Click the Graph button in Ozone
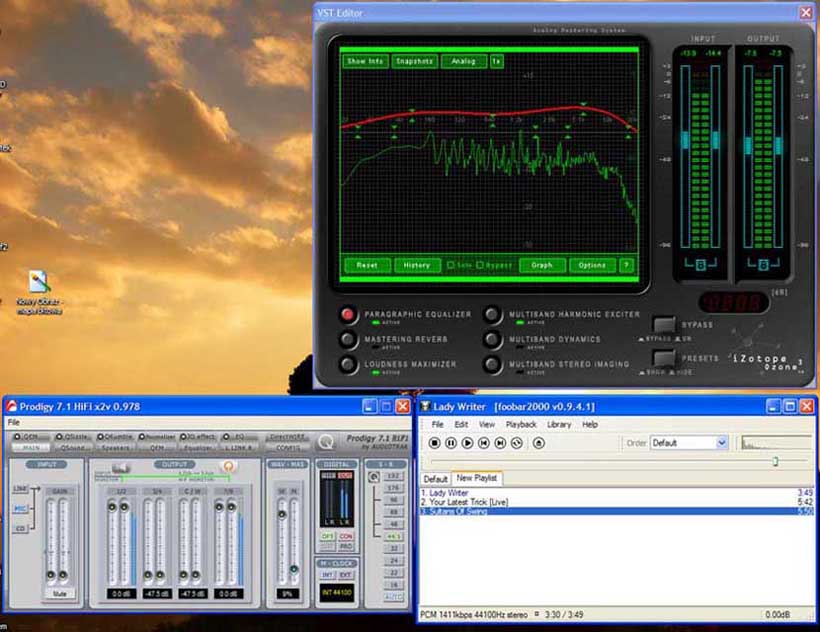 tap(542, 266)
